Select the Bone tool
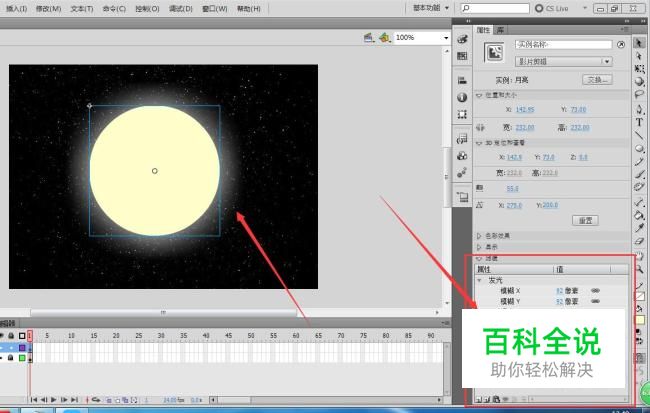 pos(639,202)
